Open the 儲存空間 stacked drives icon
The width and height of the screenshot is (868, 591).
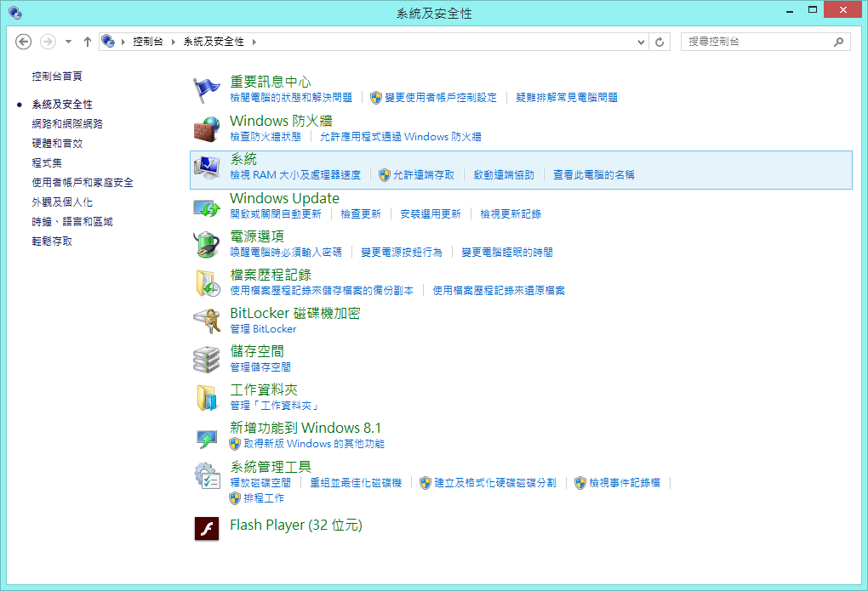207,360
